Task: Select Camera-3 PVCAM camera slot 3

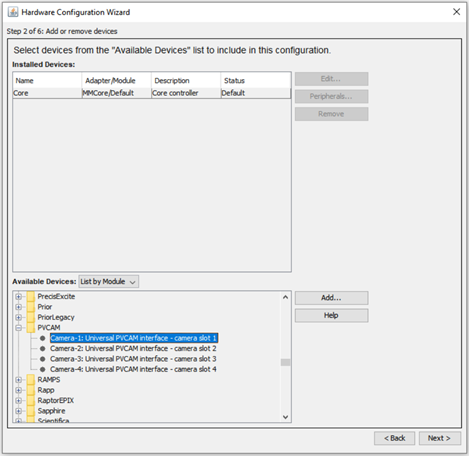Action: click(x=133, y=359)
